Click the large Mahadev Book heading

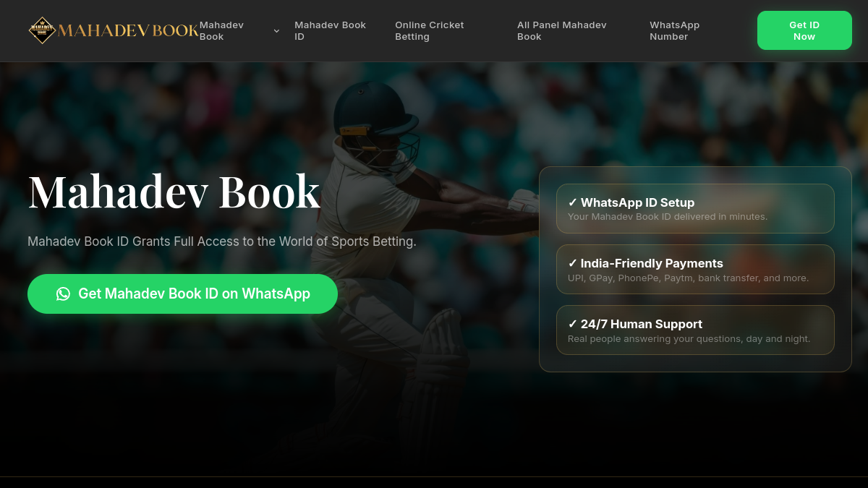[x=174, y=192]
